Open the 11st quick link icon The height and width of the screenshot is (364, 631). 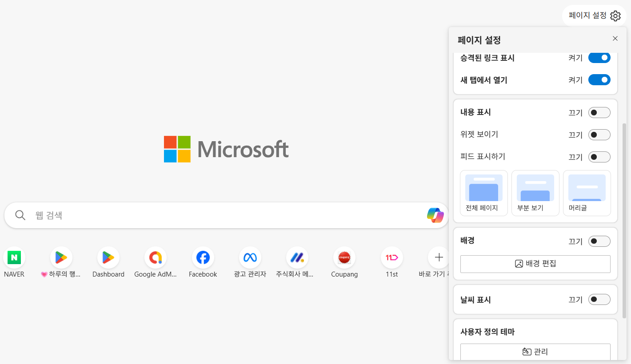(392, 257)
